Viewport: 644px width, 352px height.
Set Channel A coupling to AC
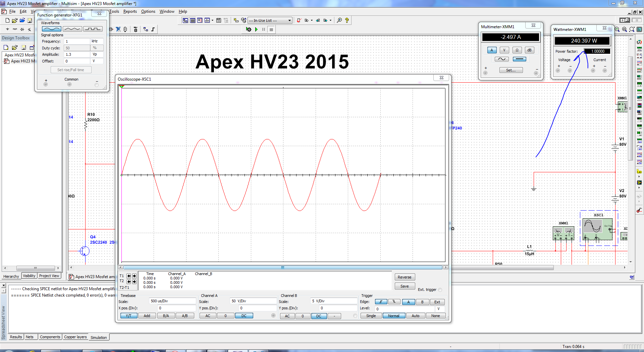[208, 316]
